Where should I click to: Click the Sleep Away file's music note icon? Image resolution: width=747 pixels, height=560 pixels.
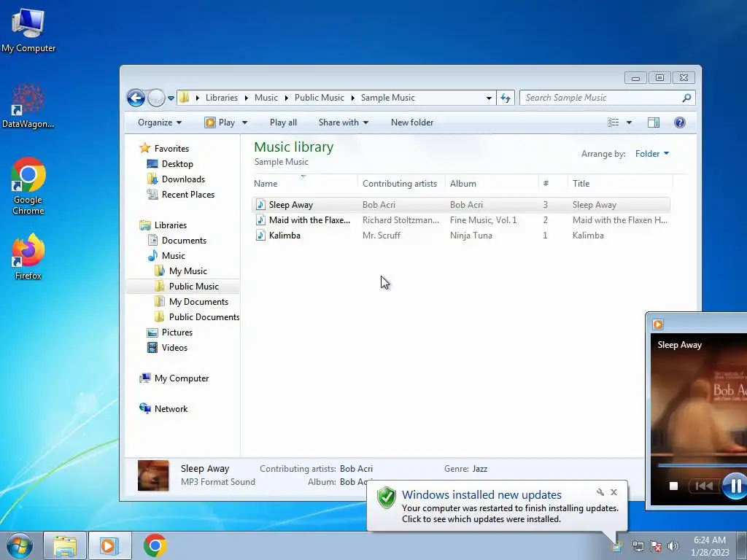pos(260,205)
